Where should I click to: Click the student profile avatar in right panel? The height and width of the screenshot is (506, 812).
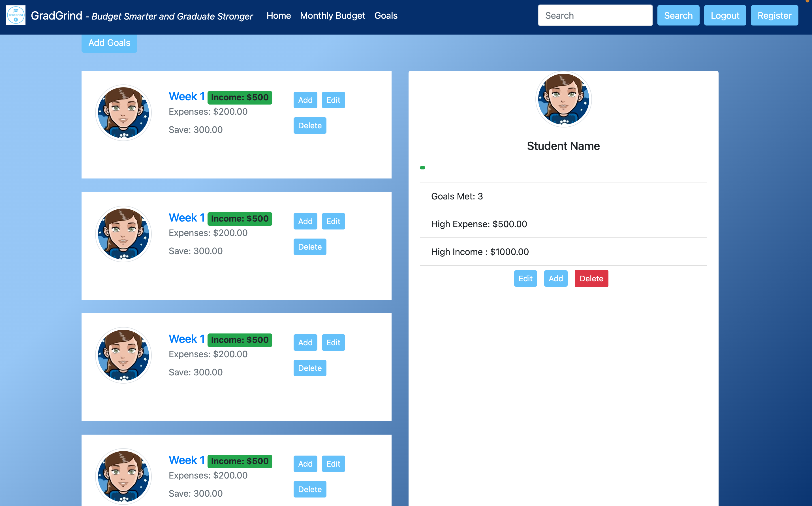(563, 99)
